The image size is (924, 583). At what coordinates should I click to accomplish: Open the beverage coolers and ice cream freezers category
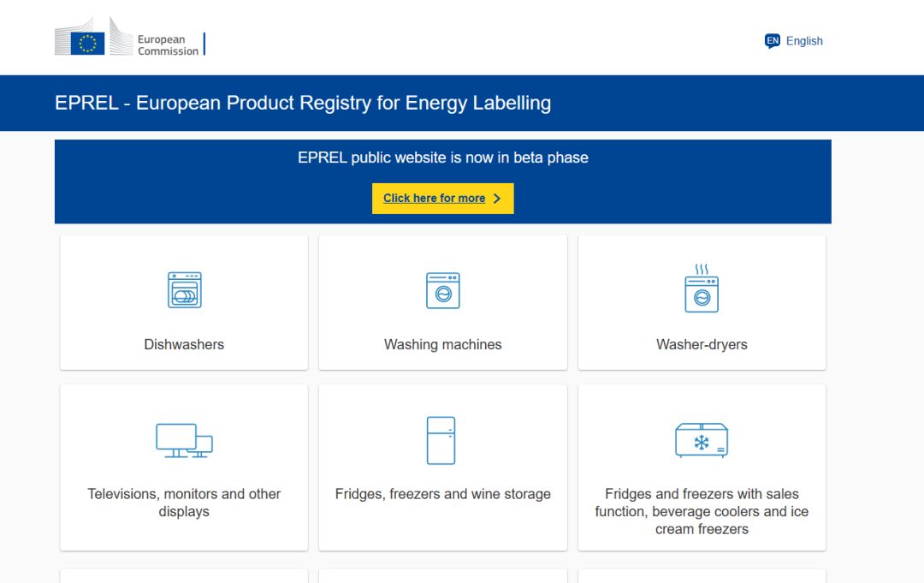(x=702, y=467)
